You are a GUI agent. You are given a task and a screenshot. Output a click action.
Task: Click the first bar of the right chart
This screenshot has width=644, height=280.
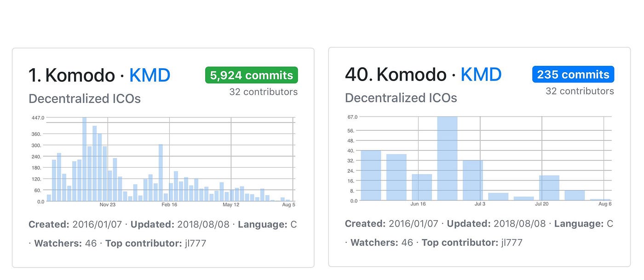[x=371, y=175]
